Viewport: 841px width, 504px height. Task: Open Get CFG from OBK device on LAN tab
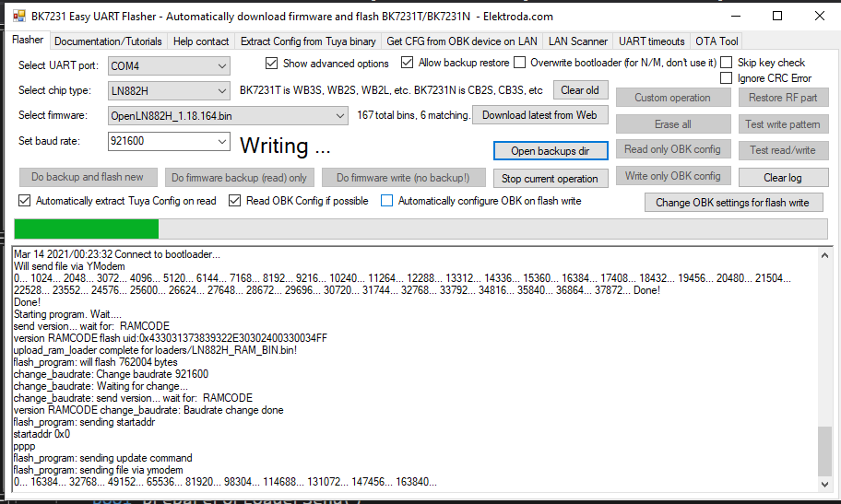[x=462, y=41]
